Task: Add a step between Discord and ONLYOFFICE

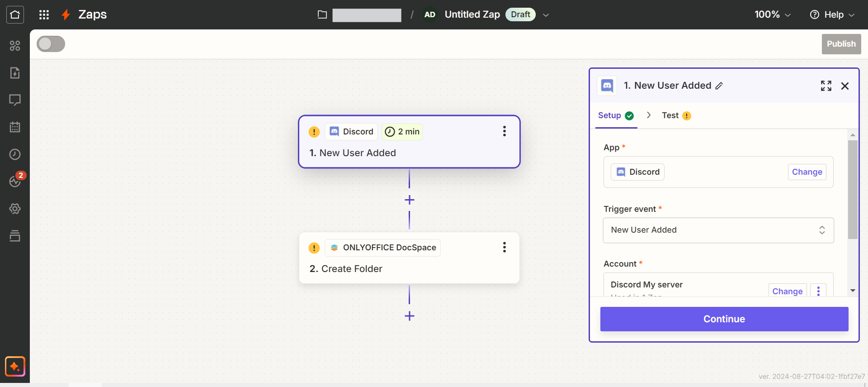Action: coord(410,200)
